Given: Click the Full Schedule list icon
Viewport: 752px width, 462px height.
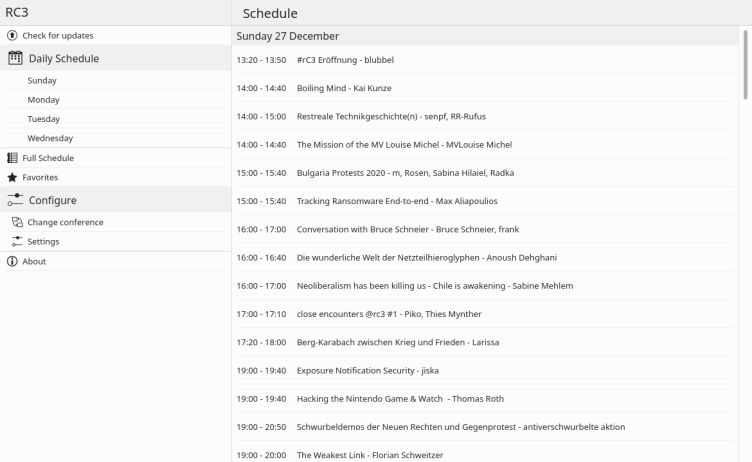Looking at the screenshot, I should click(x=13, y=158).
